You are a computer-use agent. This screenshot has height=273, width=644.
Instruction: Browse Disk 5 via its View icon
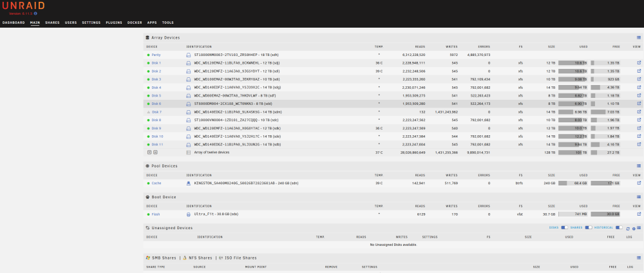(639, 96)
